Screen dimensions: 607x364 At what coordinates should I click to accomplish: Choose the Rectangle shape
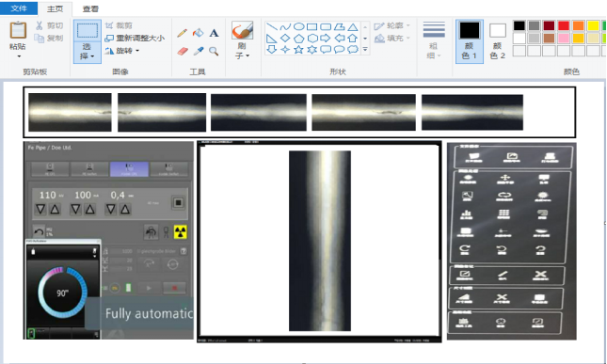[x=312, y=26]
